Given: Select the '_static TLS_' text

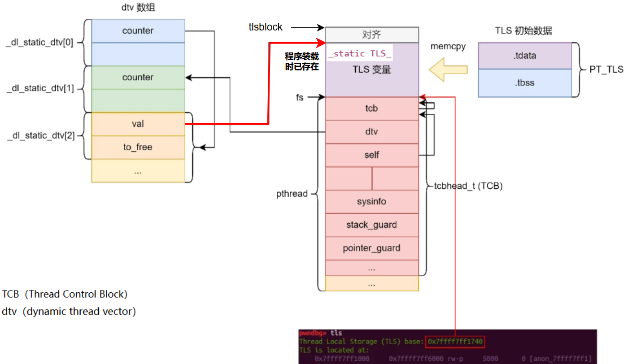Looking at the screenshot, I should (x=360, y=53).
